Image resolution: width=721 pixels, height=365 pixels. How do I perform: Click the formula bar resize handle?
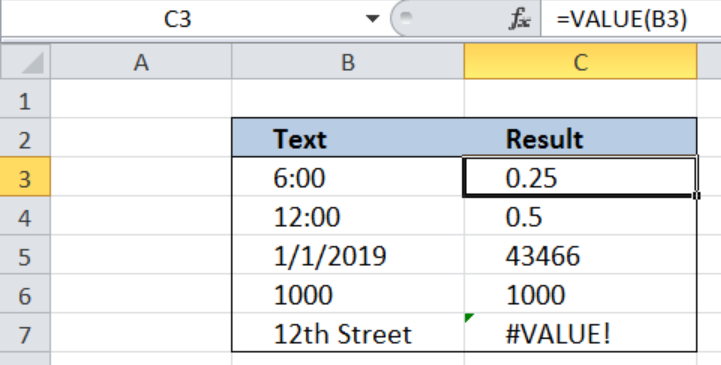tap(406, 18)
